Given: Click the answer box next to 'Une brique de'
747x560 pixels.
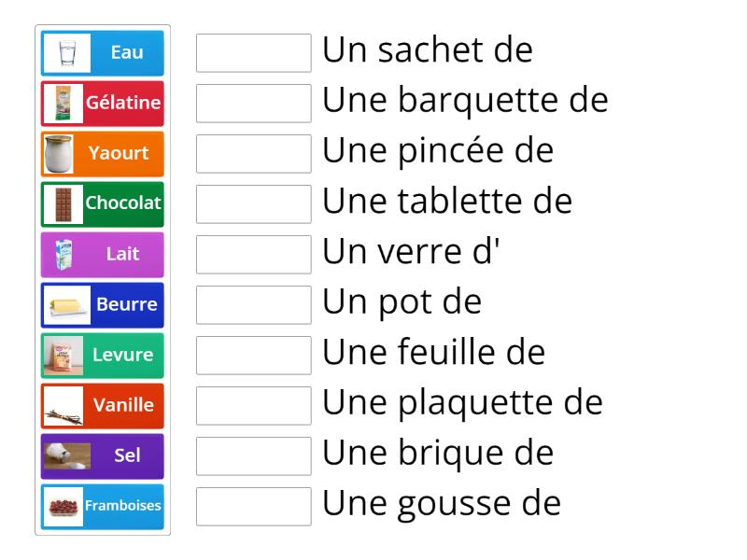Looking at the screenshot, I should 253,456.
